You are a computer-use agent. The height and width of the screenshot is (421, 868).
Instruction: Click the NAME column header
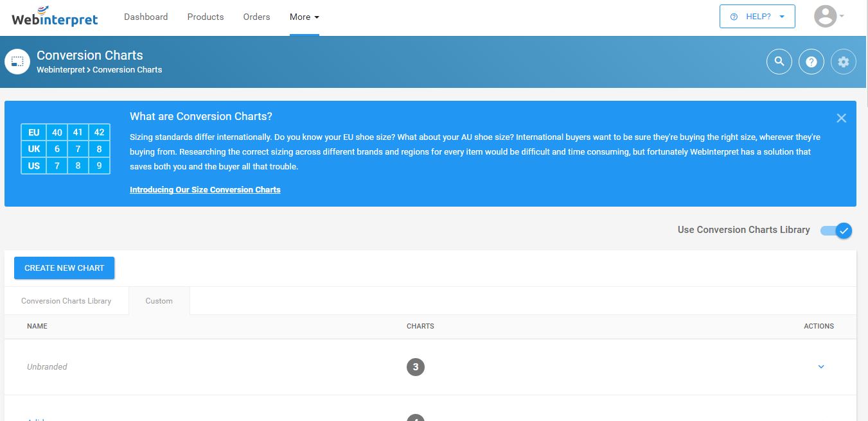[37, 326]
